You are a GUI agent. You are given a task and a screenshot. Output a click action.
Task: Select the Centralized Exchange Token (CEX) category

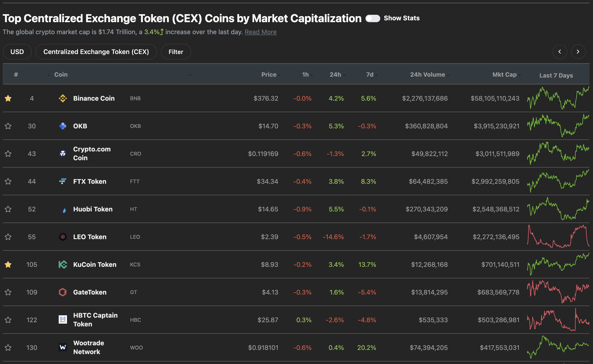pyautogui.click(x=96, y=51)
